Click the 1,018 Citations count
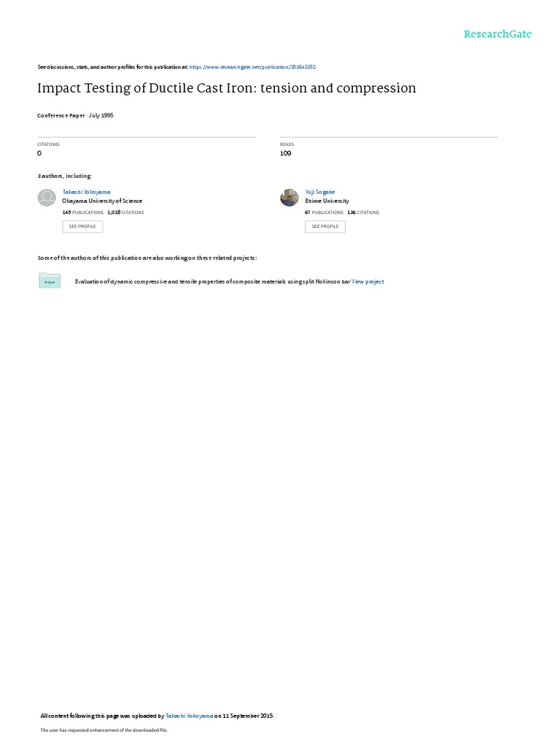The width and height of the screenshot is (560, 747). tap(125, 212)
